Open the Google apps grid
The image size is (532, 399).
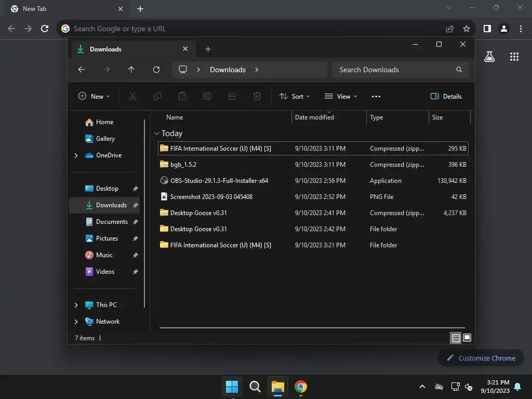pyautogui.click(x=514, y=57)
